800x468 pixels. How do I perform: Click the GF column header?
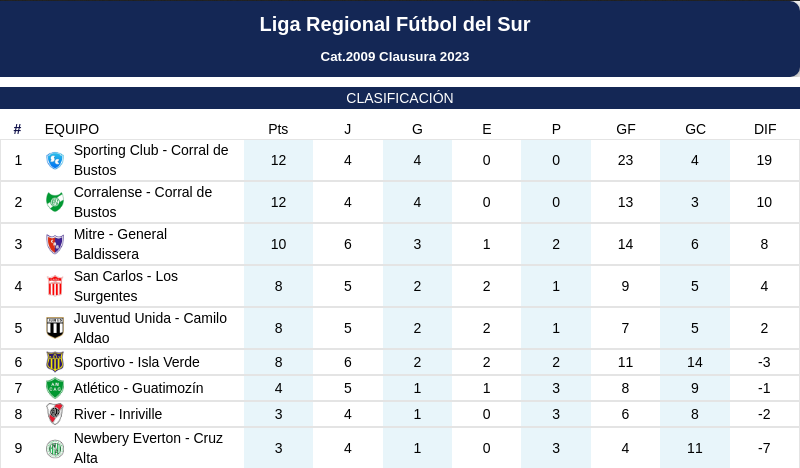click(626, 129)
